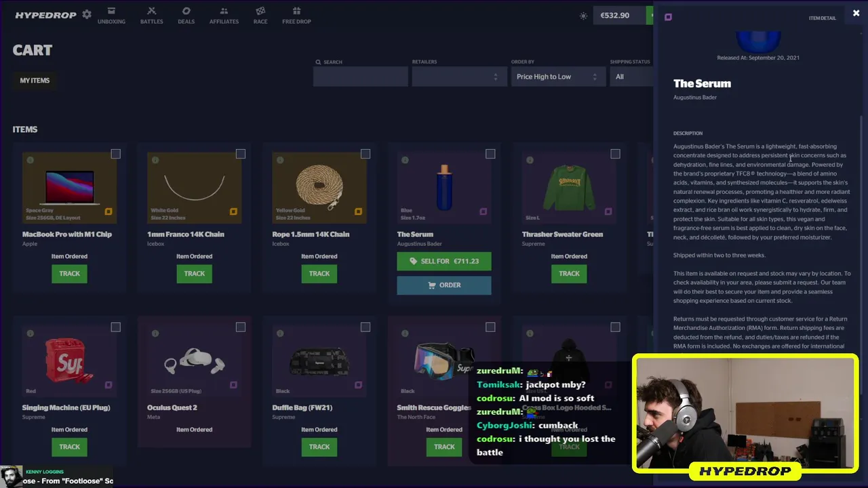
Task: Select the Duffle Bag (FW21) checkbox
Action: coord(366,327)
